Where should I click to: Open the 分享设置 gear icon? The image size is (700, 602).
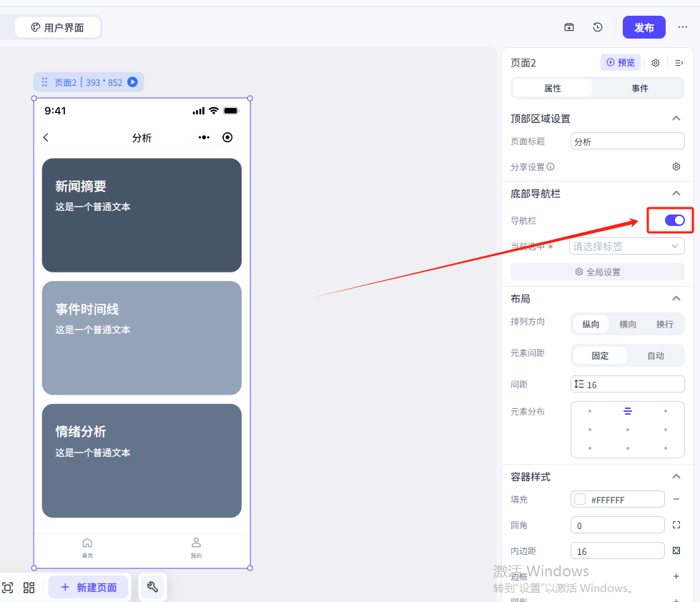click(676, 167)
